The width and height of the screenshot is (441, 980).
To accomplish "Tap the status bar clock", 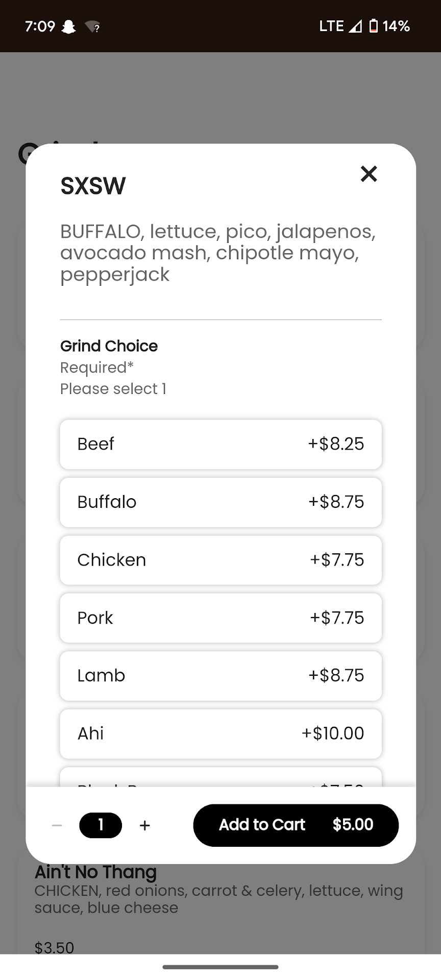I will point(40,26).
